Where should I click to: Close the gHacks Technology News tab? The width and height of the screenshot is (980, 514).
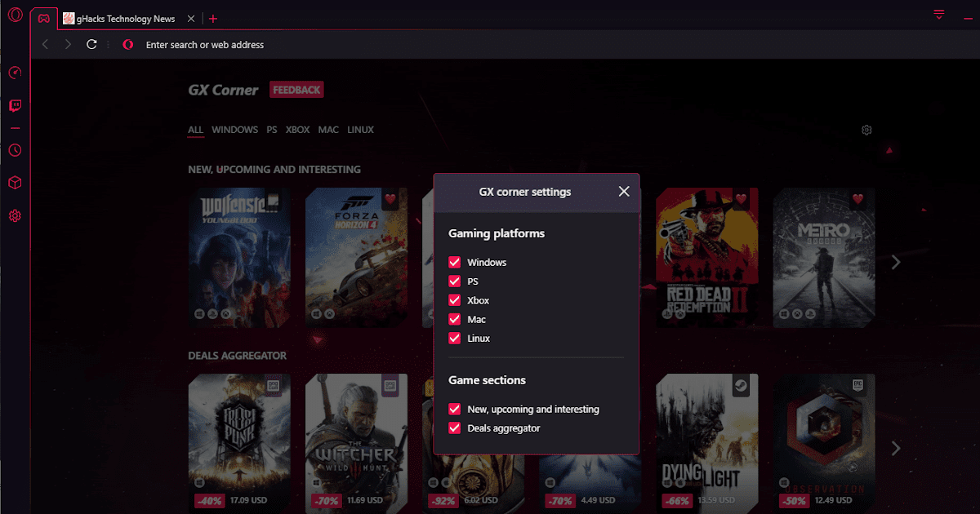coord(192,19)
